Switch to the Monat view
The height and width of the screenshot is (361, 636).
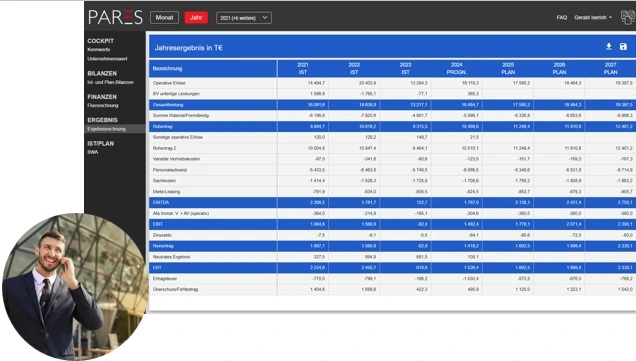pos(164,17)
